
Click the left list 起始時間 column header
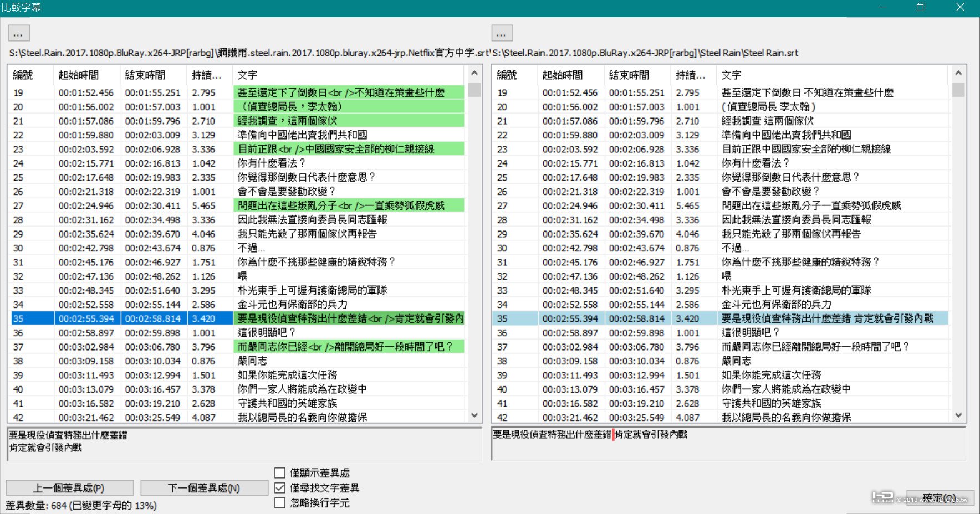tap(87, 75)
